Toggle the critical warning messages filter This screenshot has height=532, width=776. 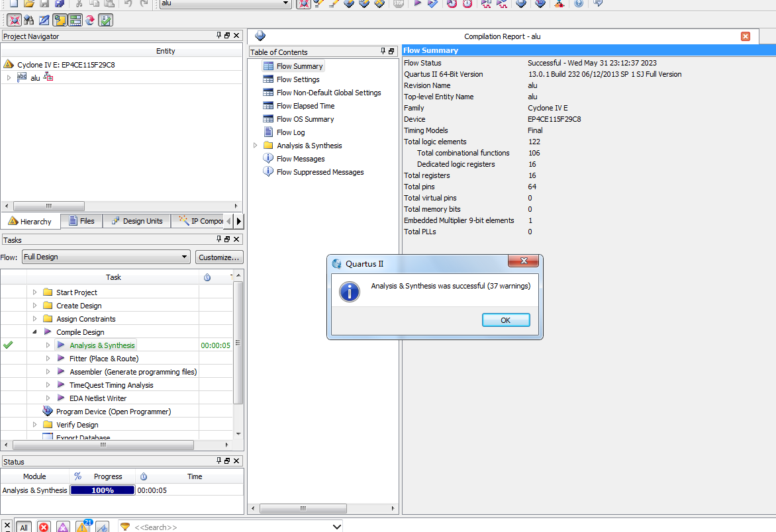(x=64, y=527)
